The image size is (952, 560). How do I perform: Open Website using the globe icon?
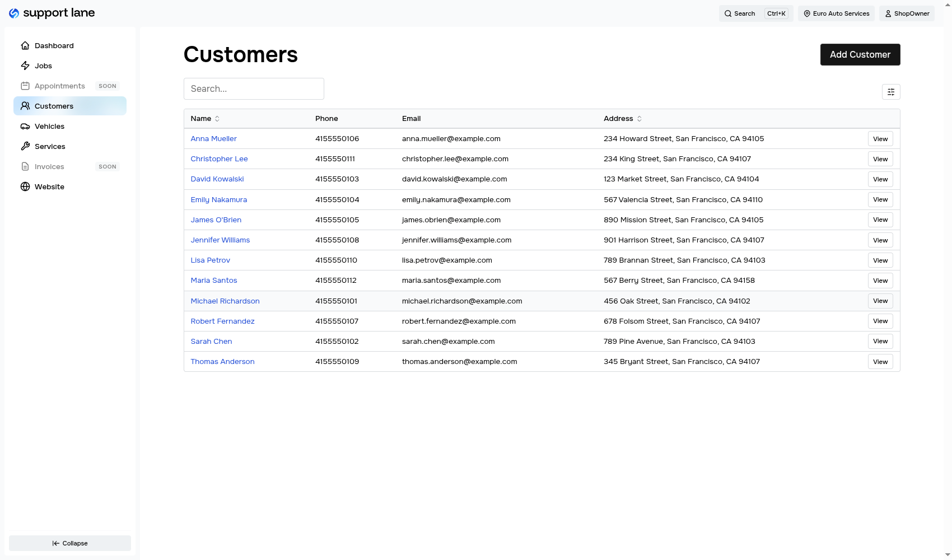point(25,186)
